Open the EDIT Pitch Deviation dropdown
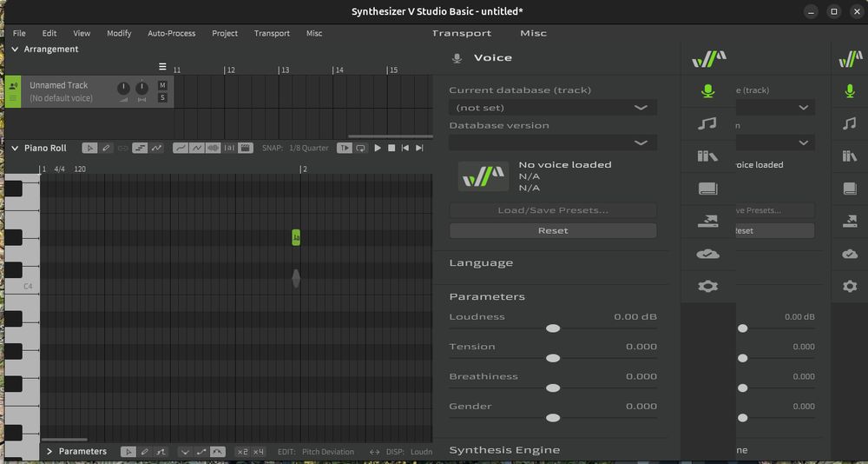Viewport: 868px width, 464px height. tap(328, 452)
